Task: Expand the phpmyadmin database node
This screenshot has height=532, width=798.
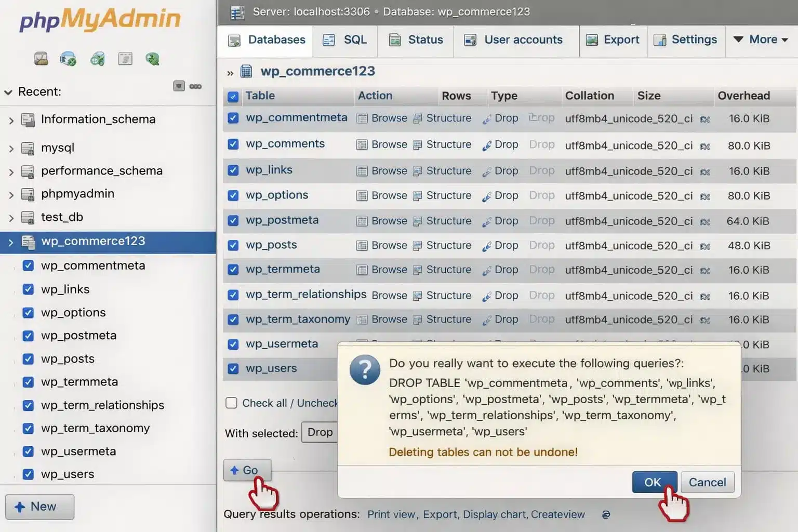Action: pos(11,195)
